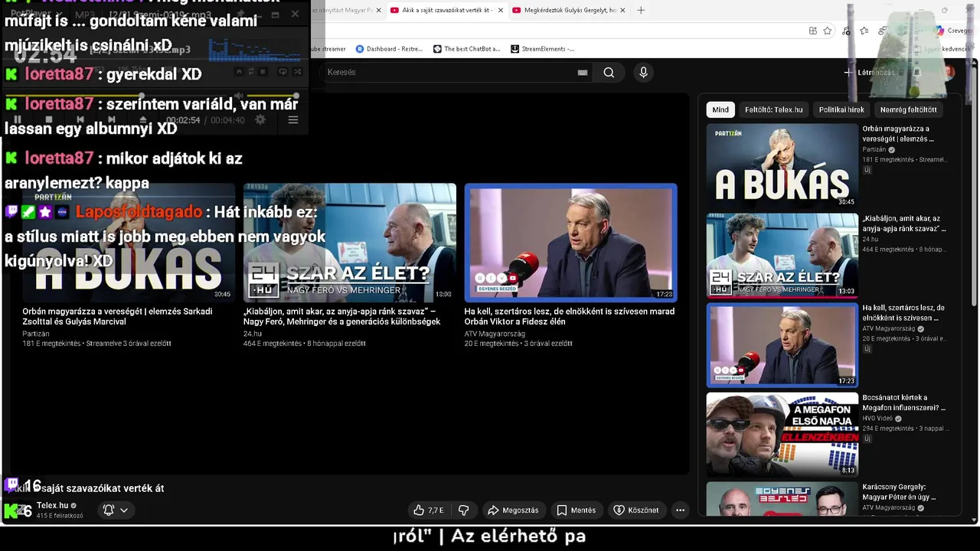Open sidebar title 'Karácsony Gergely: Magyar Péter'
This screenshot has height=551, width=980.
coord(900,492)
